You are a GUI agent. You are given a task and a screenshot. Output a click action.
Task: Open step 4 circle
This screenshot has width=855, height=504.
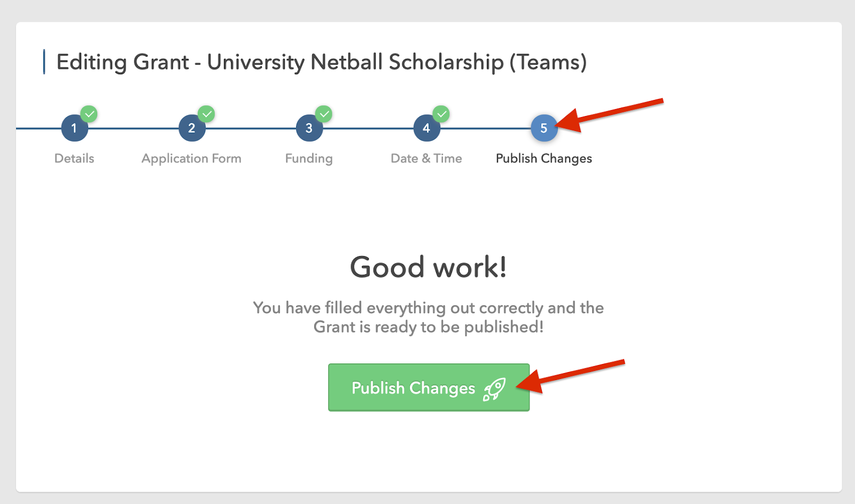tap(427, 128)
